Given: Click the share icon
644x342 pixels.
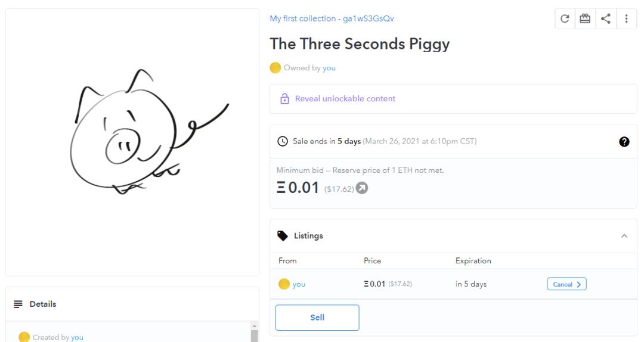Looking at the screenshot, I should click(606, 19).
